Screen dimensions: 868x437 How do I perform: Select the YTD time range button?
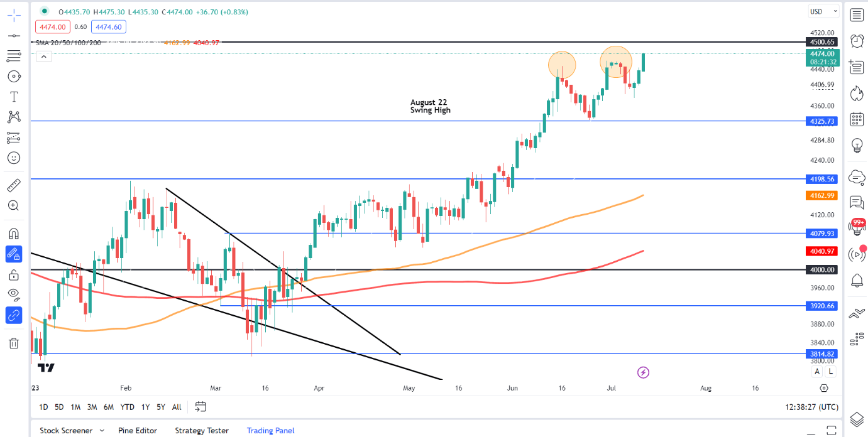tap(128, 407)
